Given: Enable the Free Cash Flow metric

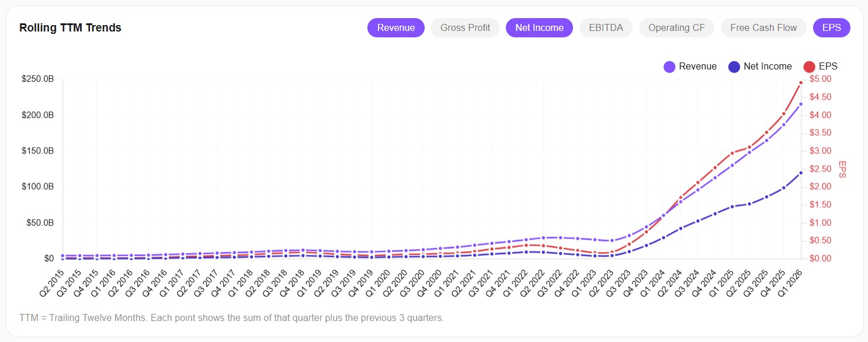Looking at the screenshot, I should [x=763, y=27].
